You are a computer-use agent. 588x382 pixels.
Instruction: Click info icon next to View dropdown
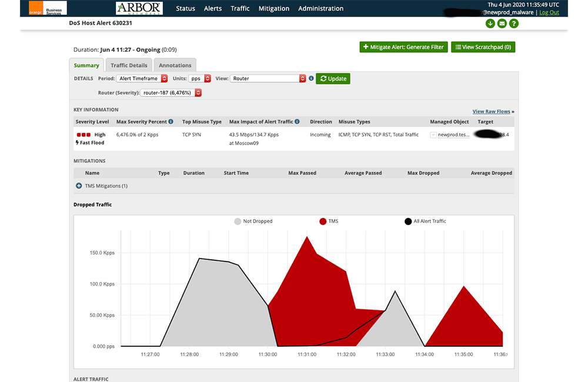[x=311, y=78]
